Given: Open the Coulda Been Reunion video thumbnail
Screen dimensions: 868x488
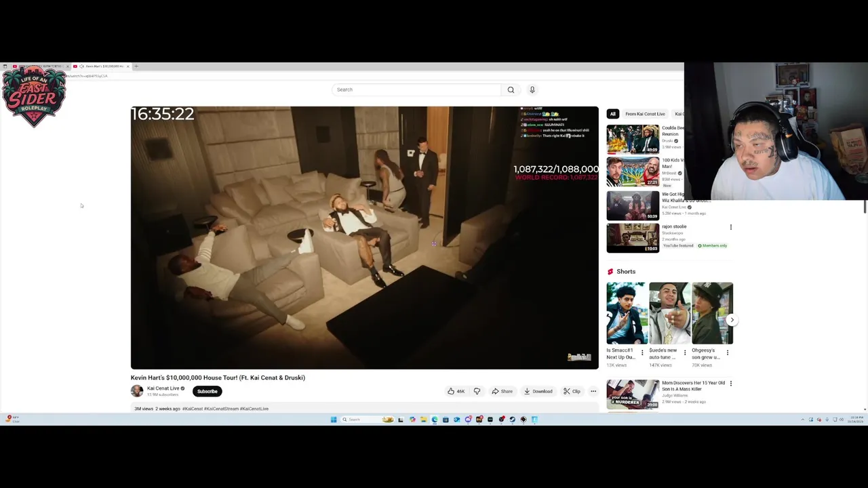Looking at the screenshot, I should point(633,140).
